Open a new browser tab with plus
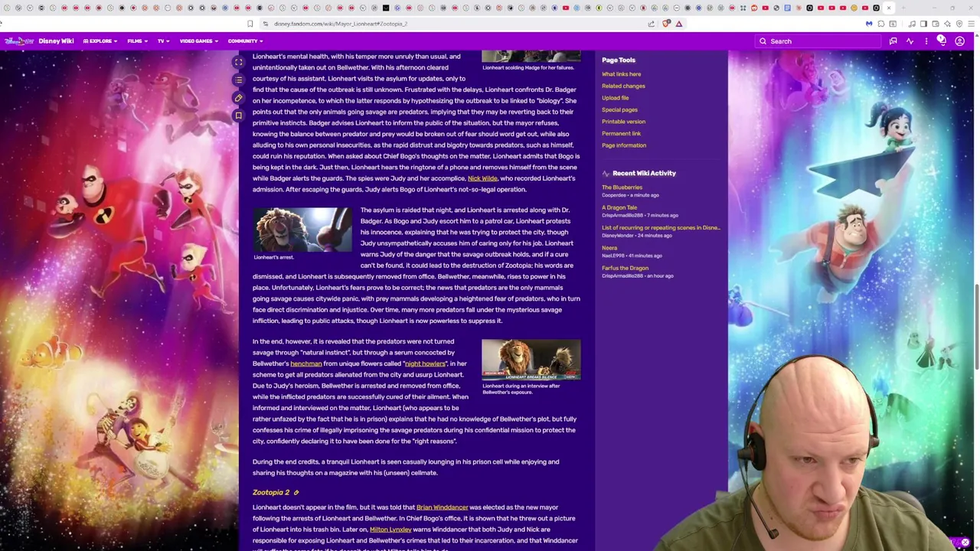Viewport: 980px width, 551px height. 904,8
